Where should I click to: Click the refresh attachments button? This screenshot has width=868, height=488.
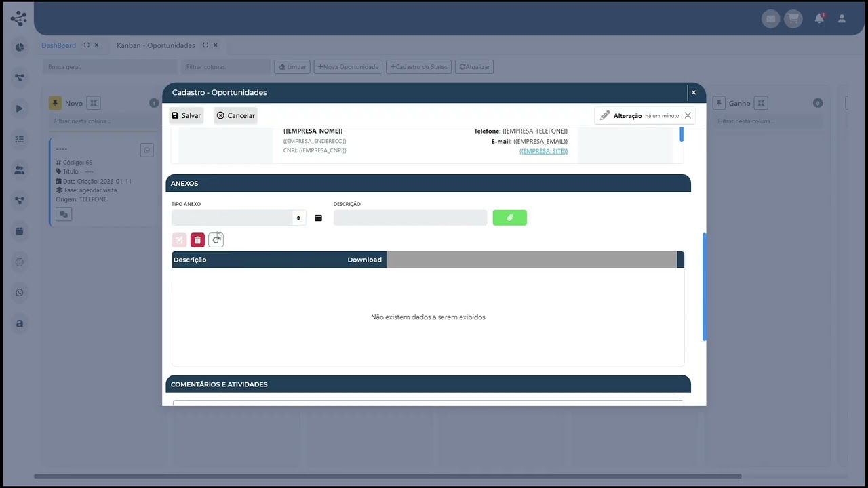tap(216, 240)
